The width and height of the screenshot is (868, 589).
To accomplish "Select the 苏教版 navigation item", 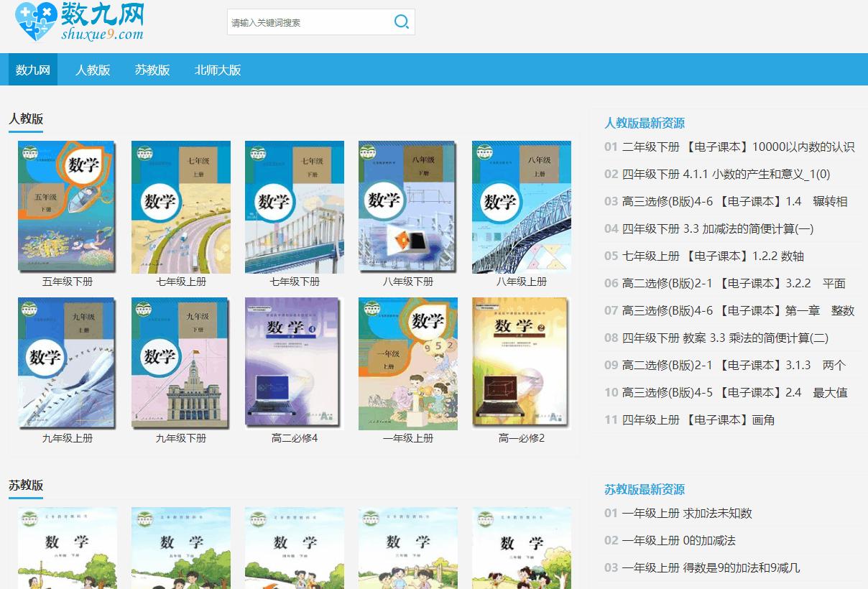I will point(152,69).
